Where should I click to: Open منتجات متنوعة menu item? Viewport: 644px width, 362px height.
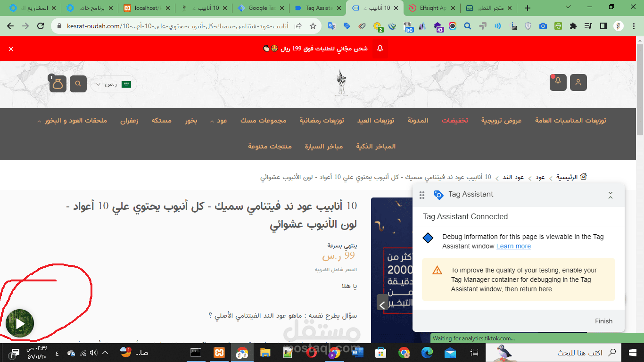270,147
